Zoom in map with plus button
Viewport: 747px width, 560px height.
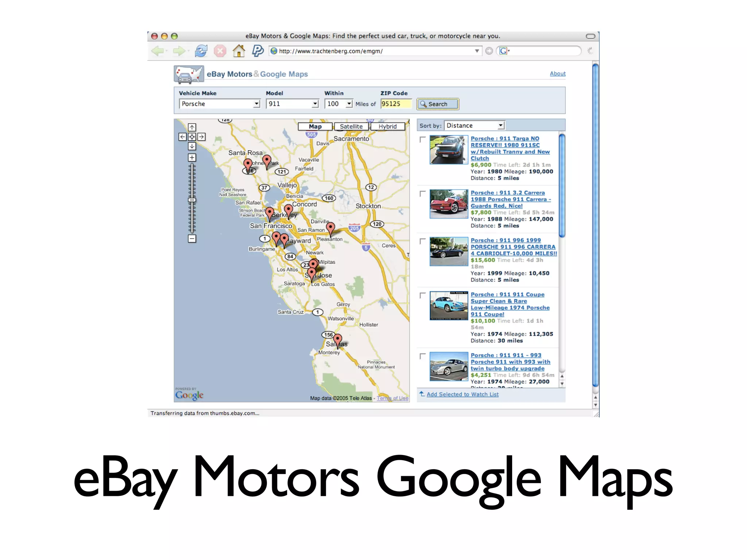pos(192,157)
